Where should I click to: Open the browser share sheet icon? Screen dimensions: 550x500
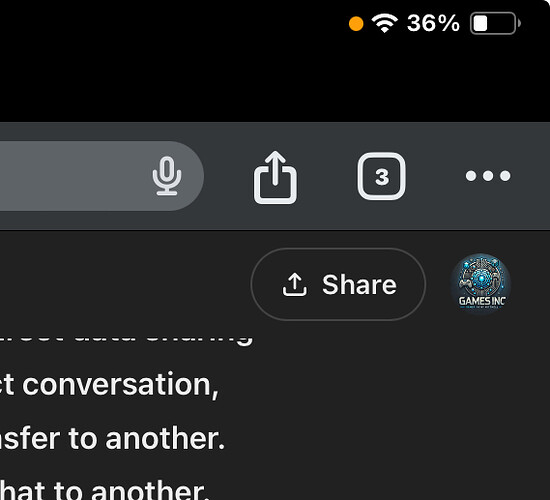275,177
